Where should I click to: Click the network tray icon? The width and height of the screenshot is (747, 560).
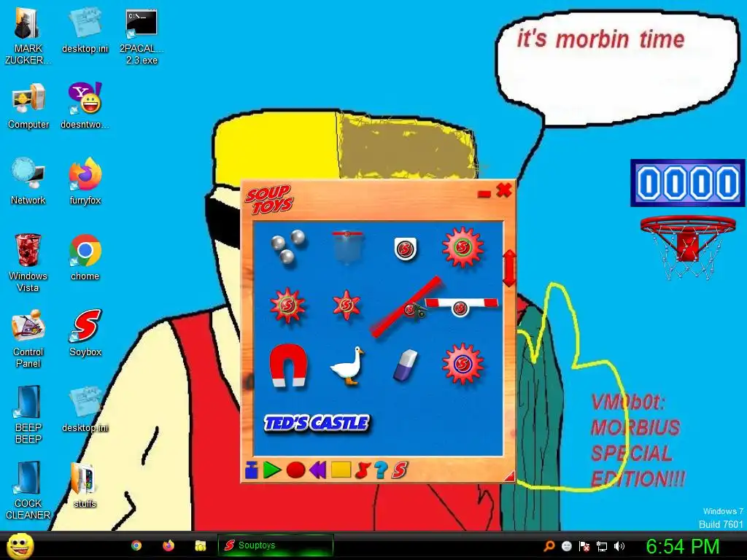click(602, 546)
